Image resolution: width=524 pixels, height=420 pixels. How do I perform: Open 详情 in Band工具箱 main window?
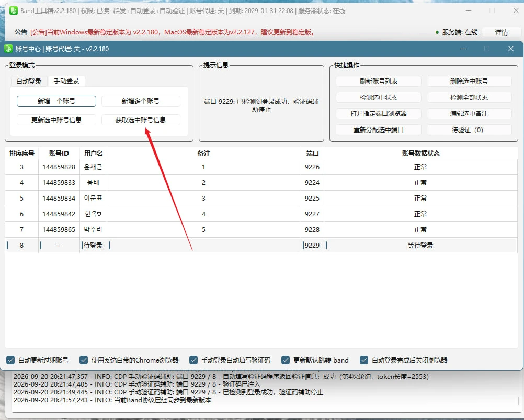point(502,32)
